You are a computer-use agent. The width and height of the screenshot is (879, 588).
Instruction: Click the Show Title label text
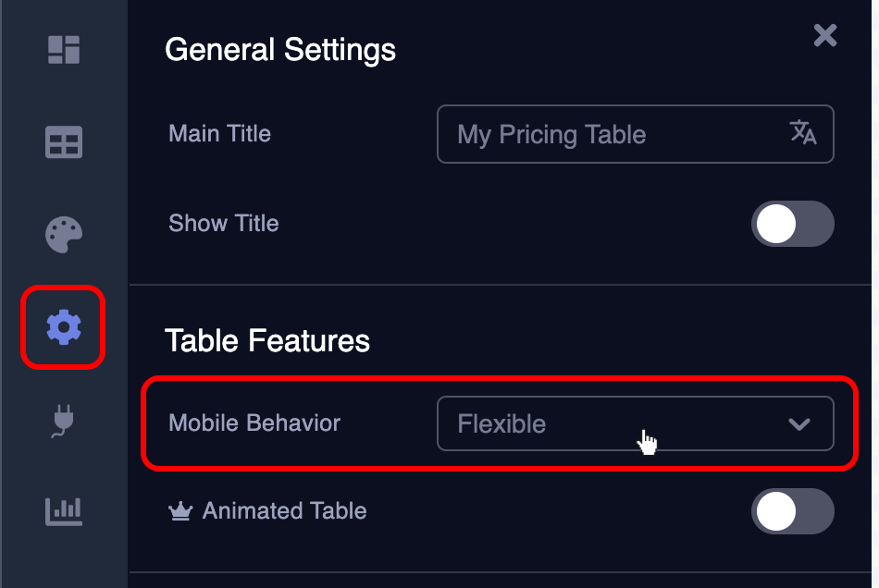pyautogui.click(x=223, y=224)
